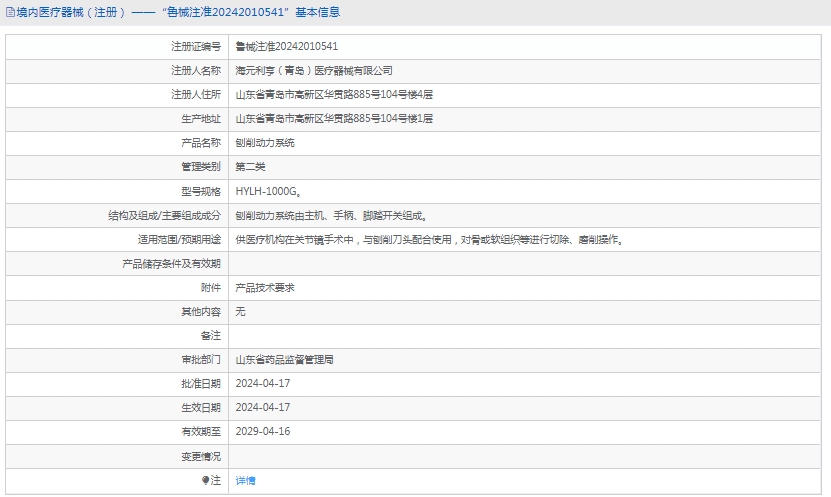The image size is (831, 497).
Task: Click the management category value 第二类
Action: 250,167
